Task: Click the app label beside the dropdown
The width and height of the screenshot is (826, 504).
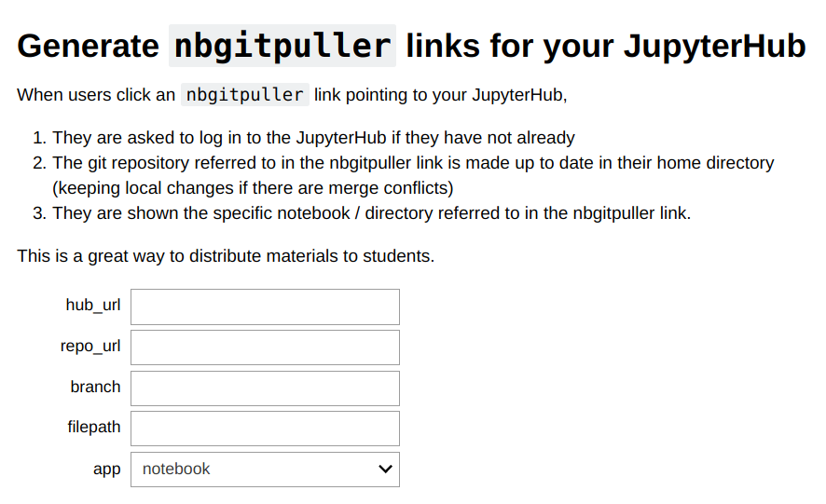Action: (x=107, y=470)
